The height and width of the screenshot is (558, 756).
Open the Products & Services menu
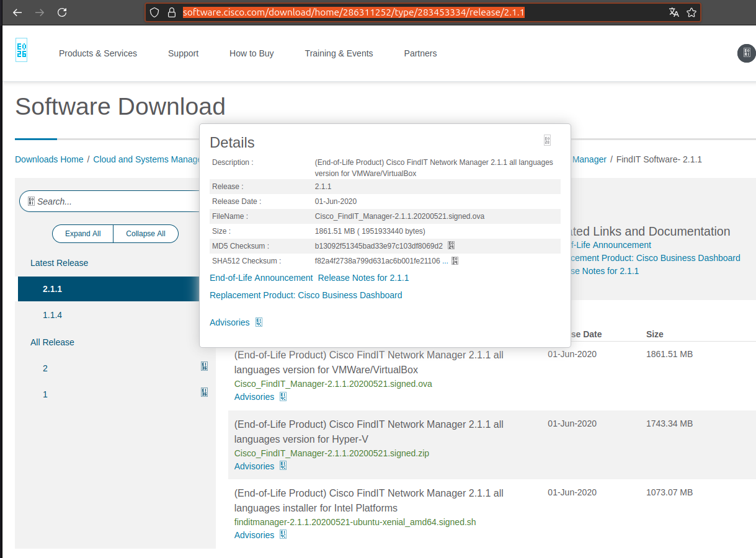[x=98, y=53]
